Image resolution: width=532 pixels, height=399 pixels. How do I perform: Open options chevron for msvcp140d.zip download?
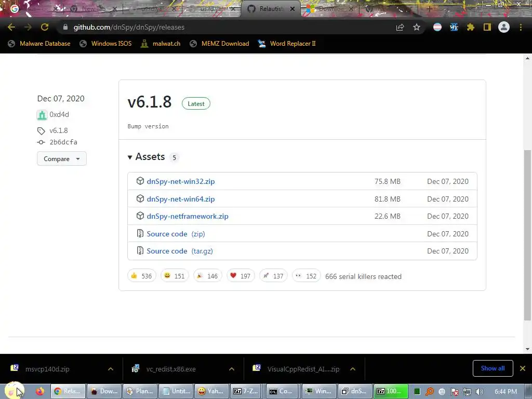pos(111,369)
